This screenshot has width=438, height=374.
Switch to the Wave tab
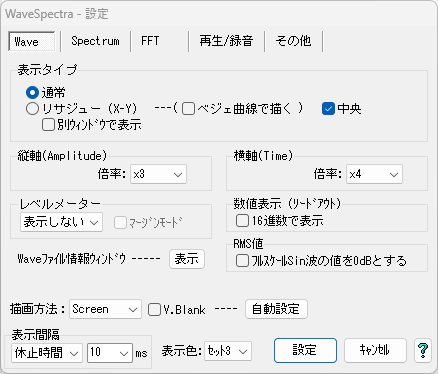[x=32, y=42]
